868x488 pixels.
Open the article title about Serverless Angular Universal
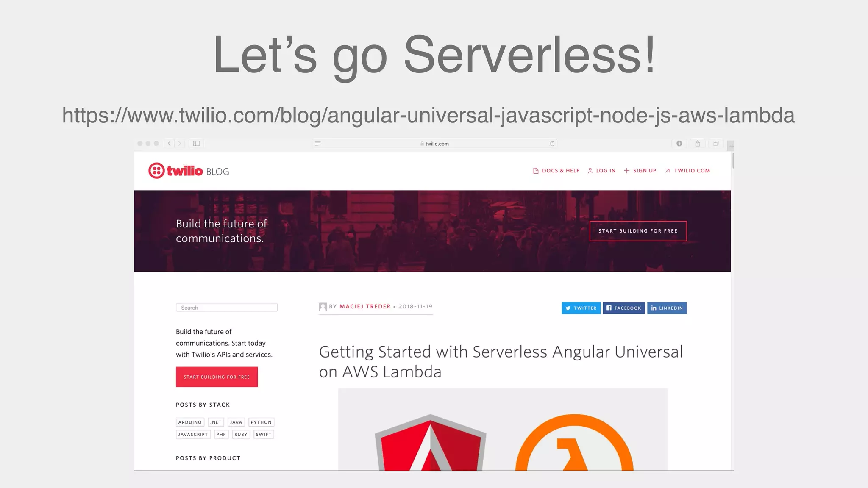pyautogui.click(x=501, y=362)
